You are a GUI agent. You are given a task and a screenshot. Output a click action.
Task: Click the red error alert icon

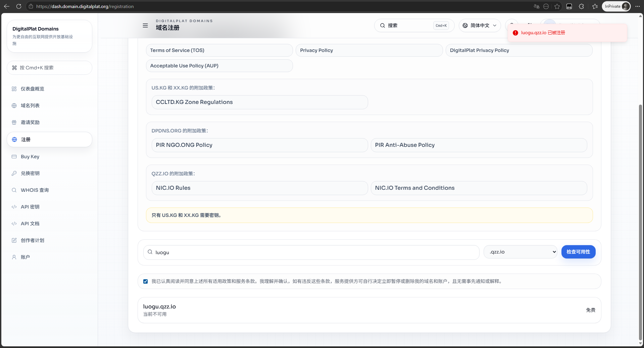tap(515, 33)
